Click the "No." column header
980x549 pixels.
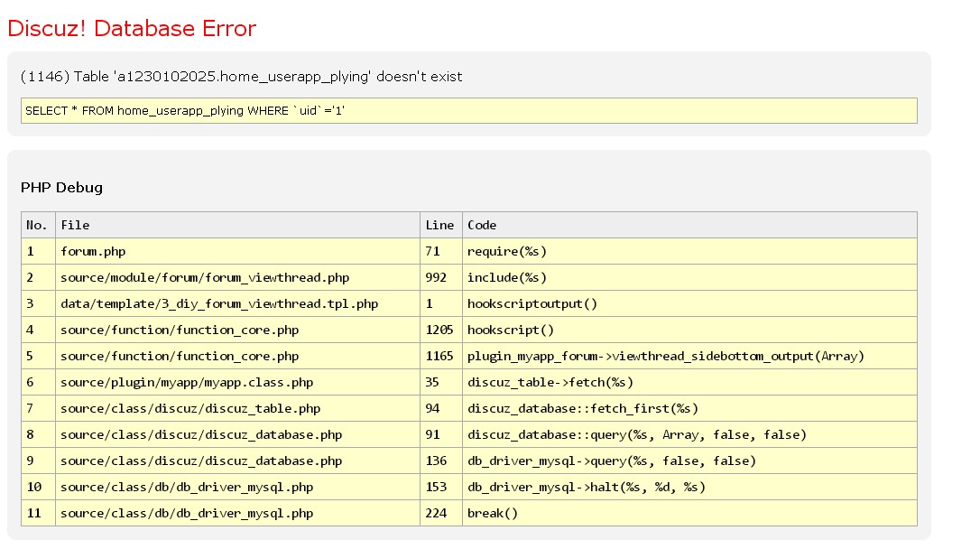[x=37, y=225]
